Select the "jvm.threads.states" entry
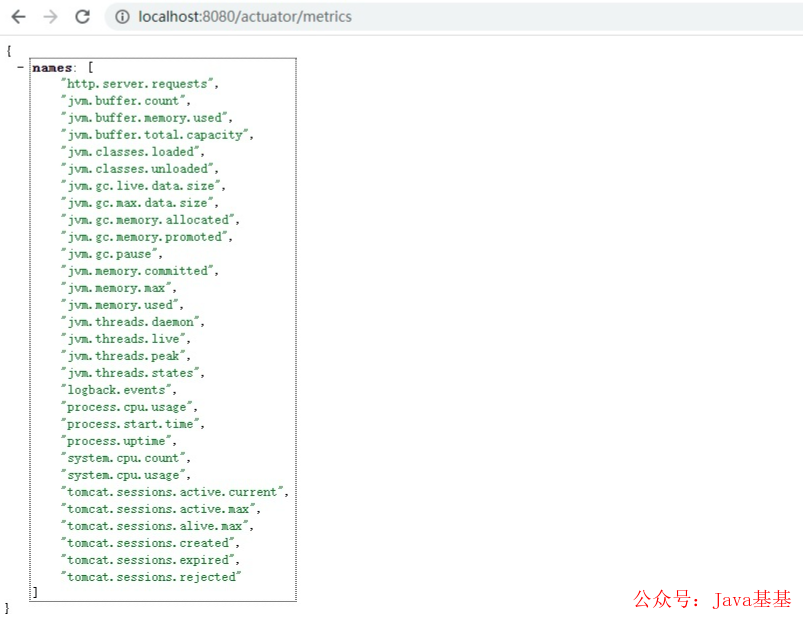The height and width of the screenshot is (619, 803). pyautogui.click(x=130, y=373)
